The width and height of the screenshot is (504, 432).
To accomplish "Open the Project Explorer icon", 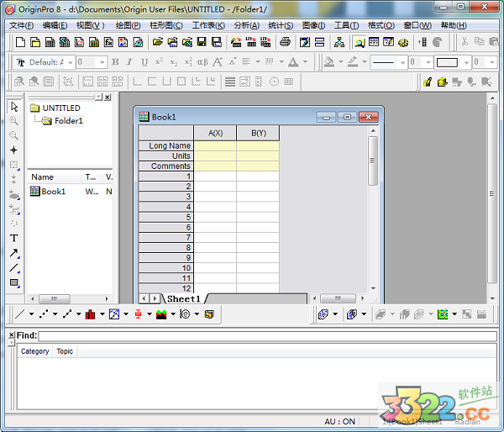I will tap(359, 42).
